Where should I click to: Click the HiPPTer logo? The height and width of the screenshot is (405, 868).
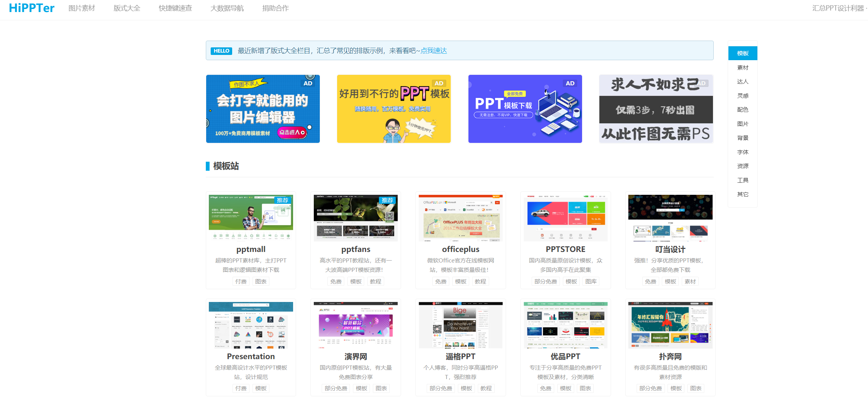tap(32, 8)
